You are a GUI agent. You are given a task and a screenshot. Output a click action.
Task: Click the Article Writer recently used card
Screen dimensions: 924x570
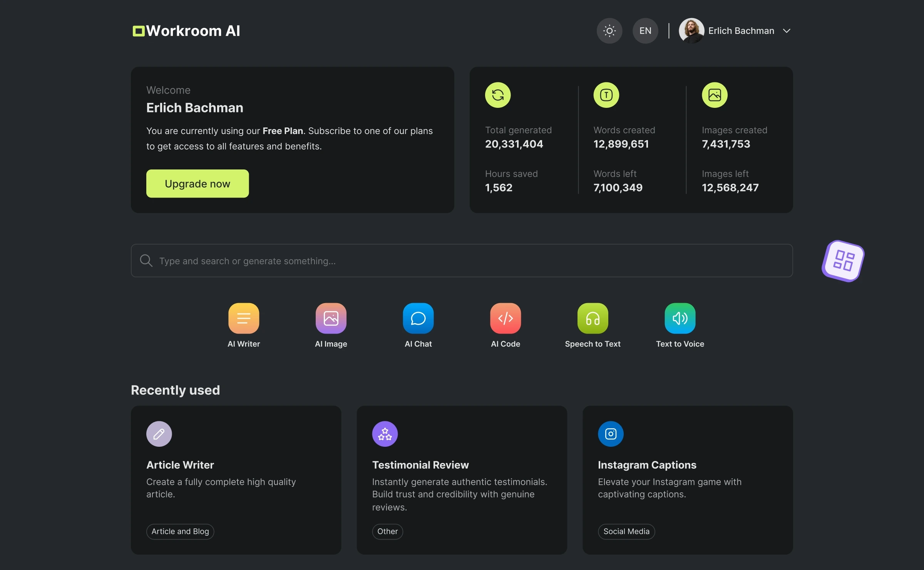[236, 480]
